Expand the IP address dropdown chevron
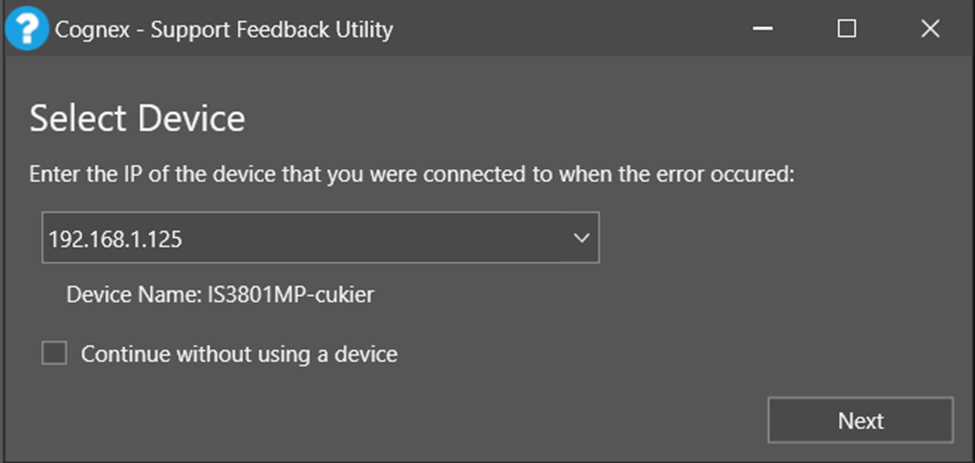 point(581,238)
